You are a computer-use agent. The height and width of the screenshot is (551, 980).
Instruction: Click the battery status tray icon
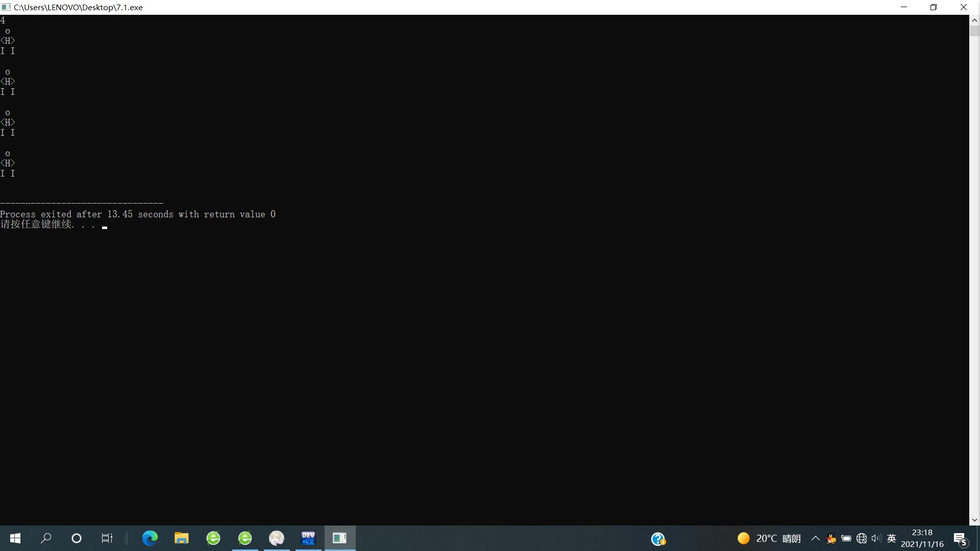click(846, 539)
